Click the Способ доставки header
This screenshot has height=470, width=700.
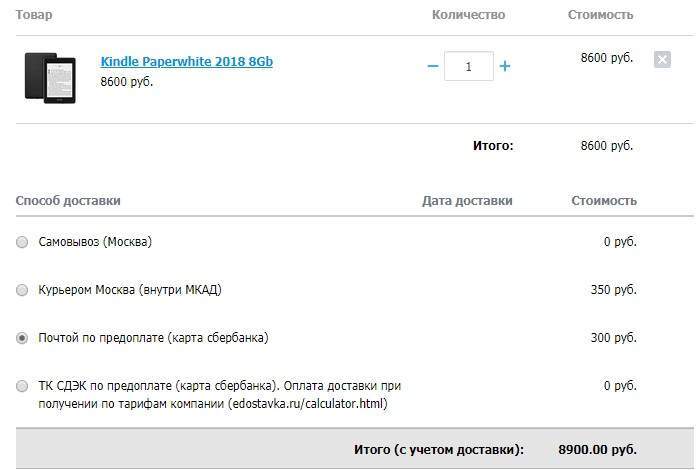[68, 201]
